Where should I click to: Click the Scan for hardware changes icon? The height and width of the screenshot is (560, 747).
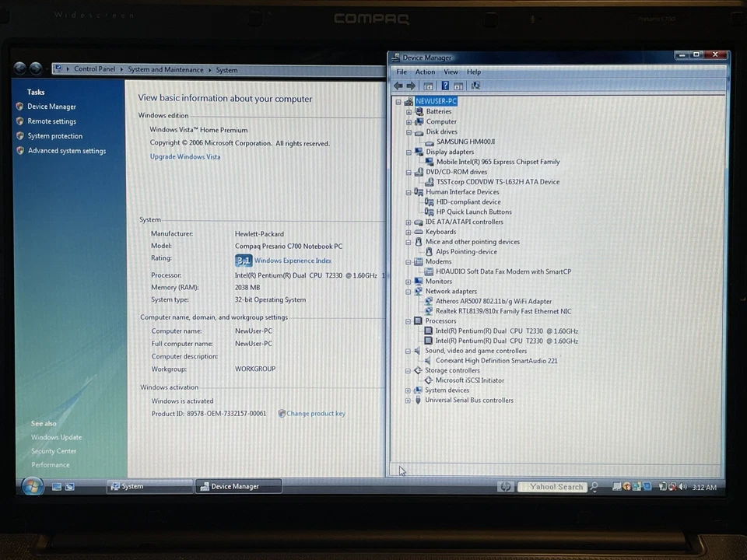pyautogui.click(x=475, y=86)
